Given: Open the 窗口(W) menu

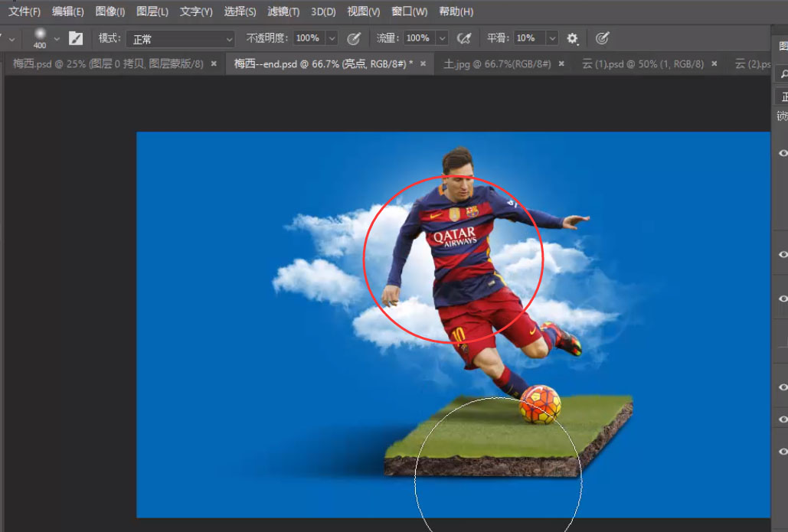Looking at the screenshot, I should coord(410,11).
